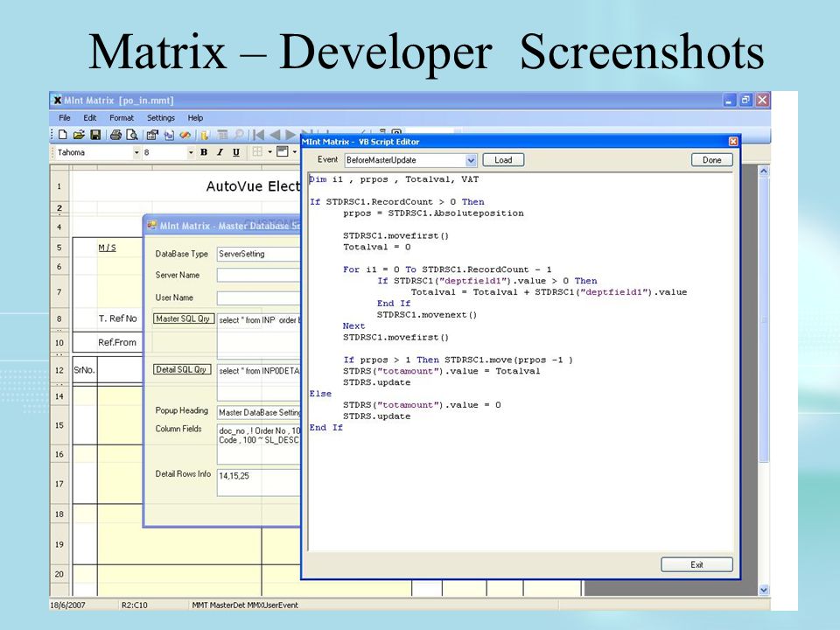Click MMT MasterDet MMXUserEvent status text
This screenshot has width=840, height=630.
pos(245,605)
